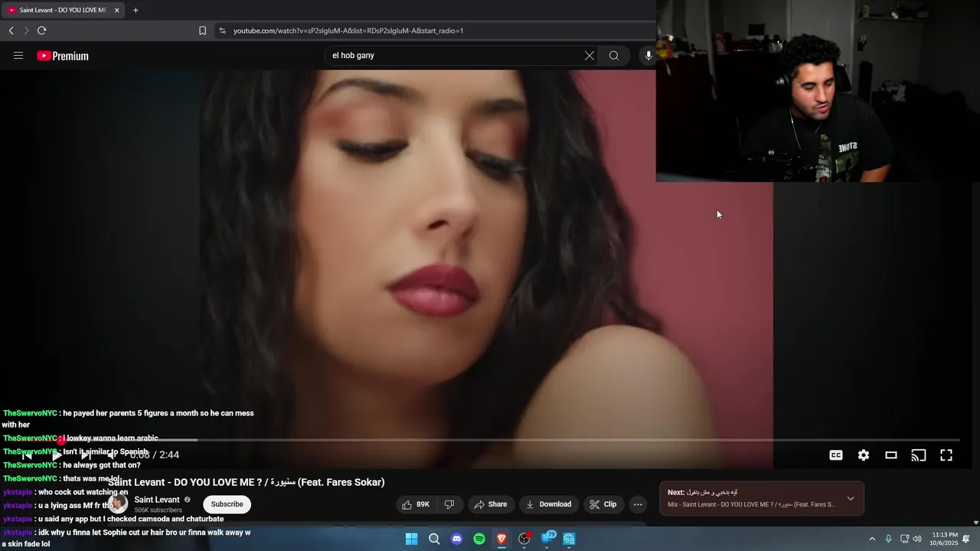Viewport: 980px width, 551px height.
Task: Click the system tray microphone icon
Action: tap(888, 539)
